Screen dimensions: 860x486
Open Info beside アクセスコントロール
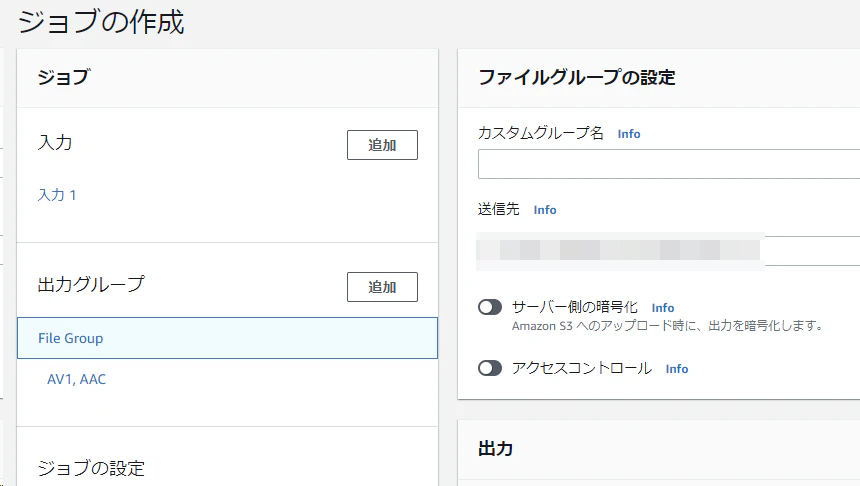click(677, 369)
